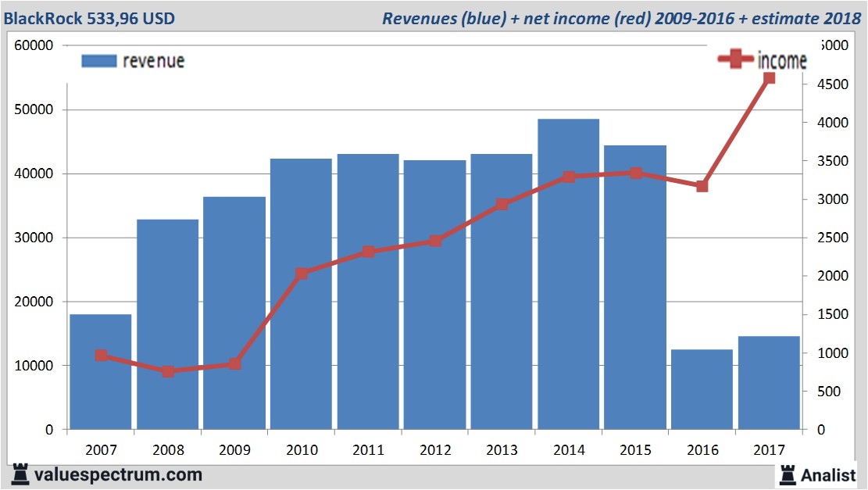This screenshot has width=868, height=490.
Task: Select the 10000 axis value
Action: pyautogui.click(x=34, y=366)
